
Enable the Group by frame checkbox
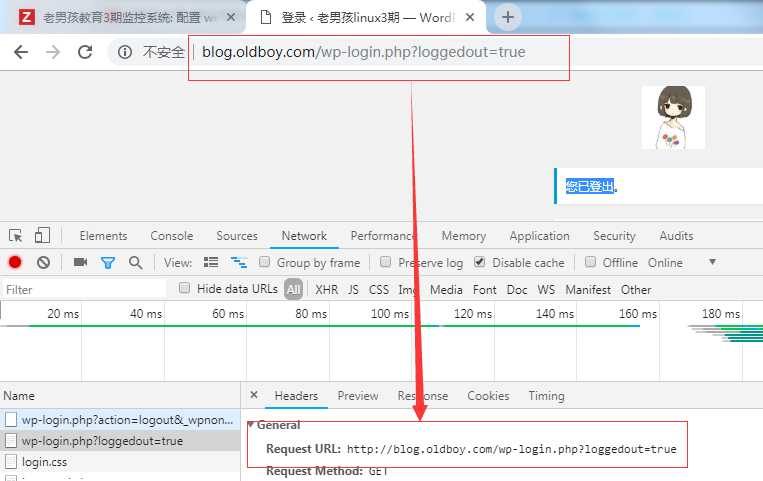coord(265,263)
